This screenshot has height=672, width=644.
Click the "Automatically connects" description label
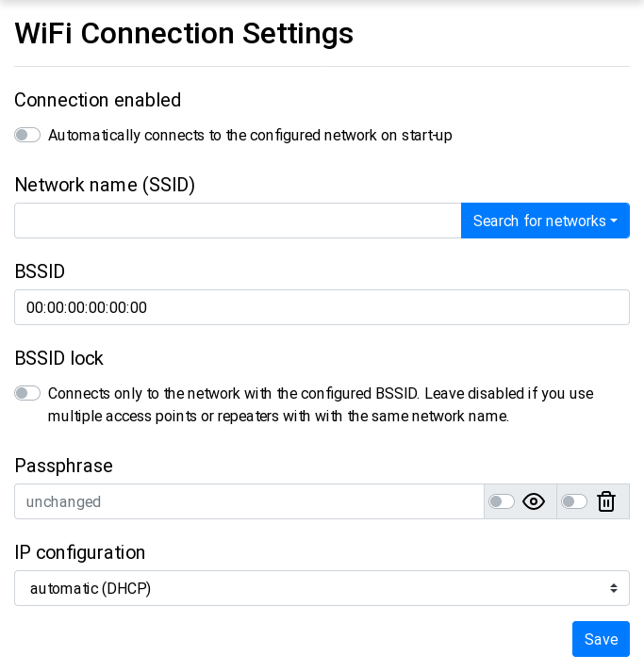click(x=250, y=135)
